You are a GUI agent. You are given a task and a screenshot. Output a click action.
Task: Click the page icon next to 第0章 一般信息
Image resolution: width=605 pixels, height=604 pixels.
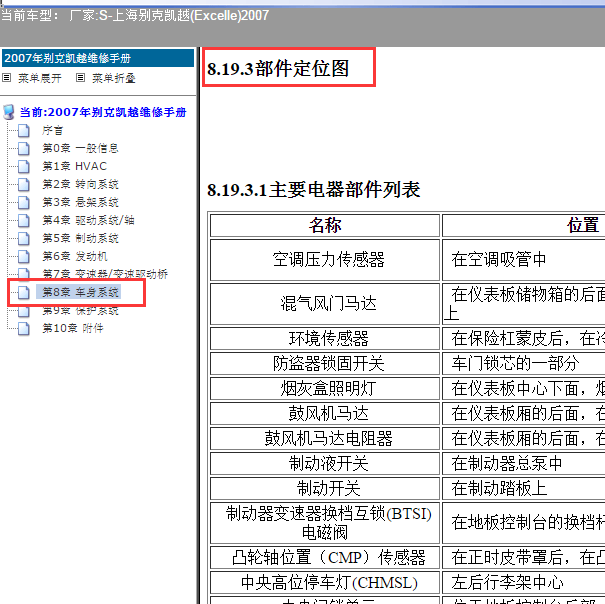(x=24, y=148)
